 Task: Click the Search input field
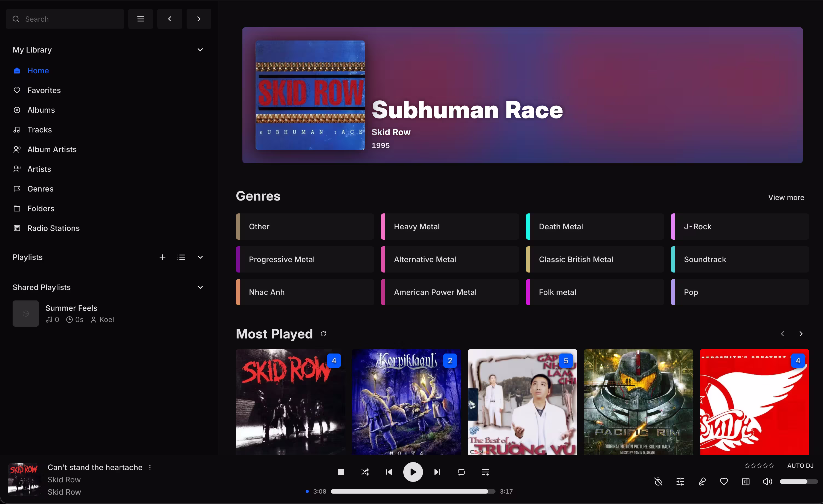coord(65,19)
